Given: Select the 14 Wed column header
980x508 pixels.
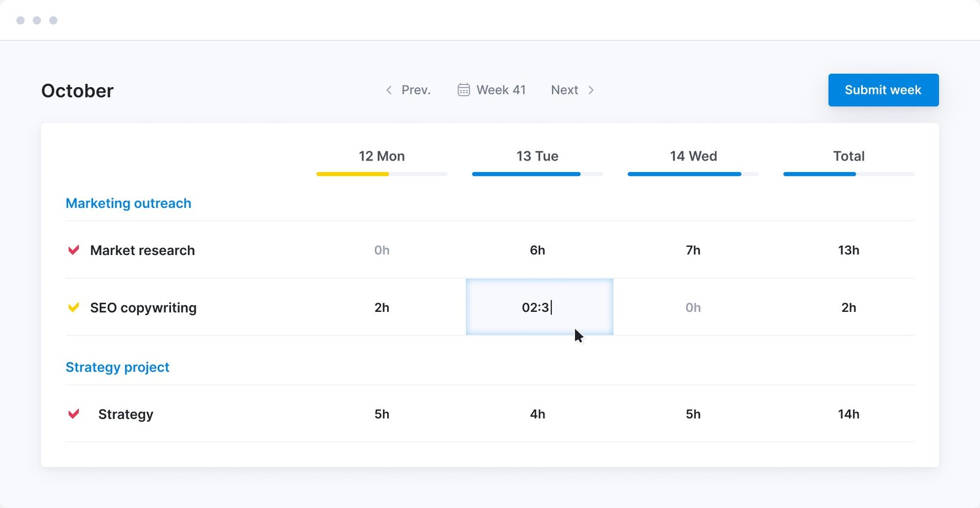Looking at the screenshot, I should pyautogui.click(x=693, y=156).
